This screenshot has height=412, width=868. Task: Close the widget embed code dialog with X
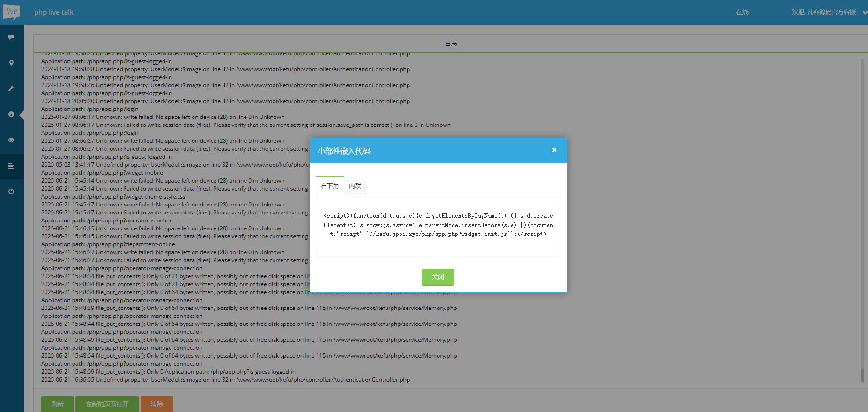[554, 150]
